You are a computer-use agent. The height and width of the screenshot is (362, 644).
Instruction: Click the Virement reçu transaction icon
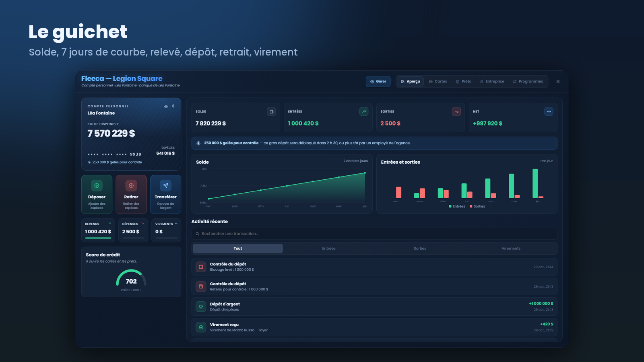pos(201,327)
